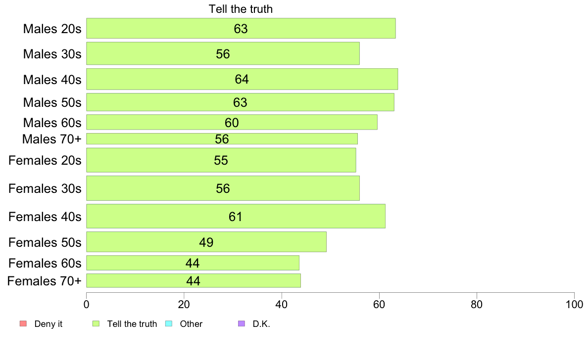
Task: Select the Males 50s bar
Action: click(240, 102)
